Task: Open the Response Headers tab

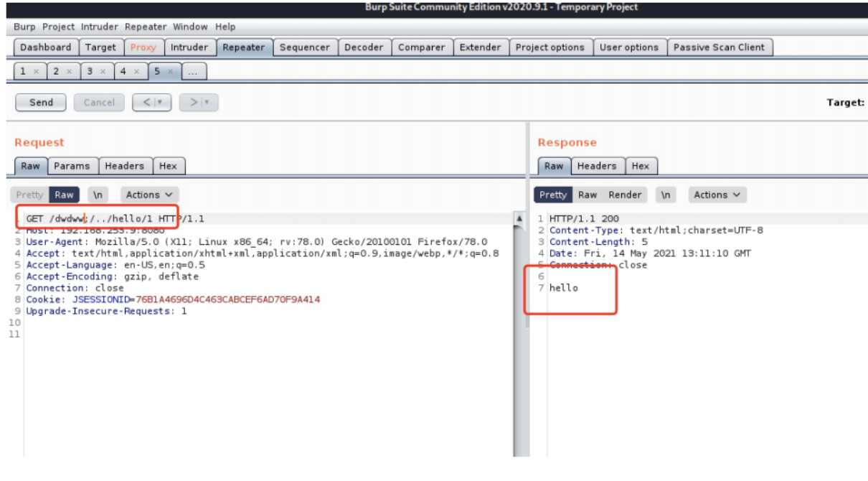Action: [x=597, y=166]
